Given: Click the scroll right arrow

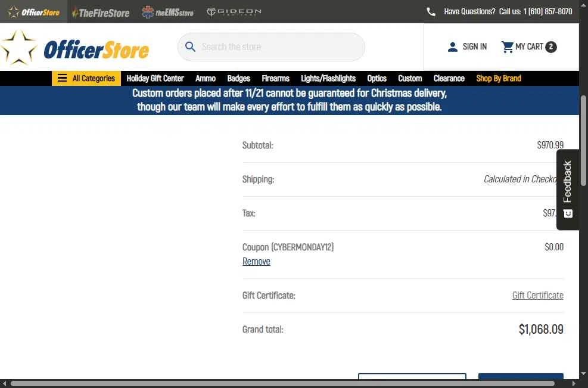Looking at the screenshot, I should [x=574, y=383].
